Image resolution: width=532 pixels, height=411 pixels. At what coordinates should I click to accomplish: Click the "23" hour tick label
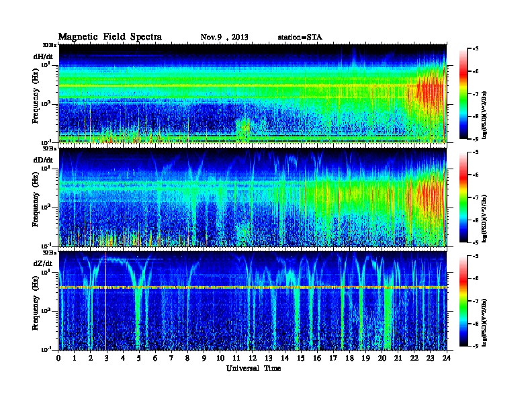[x=430, y=358]
